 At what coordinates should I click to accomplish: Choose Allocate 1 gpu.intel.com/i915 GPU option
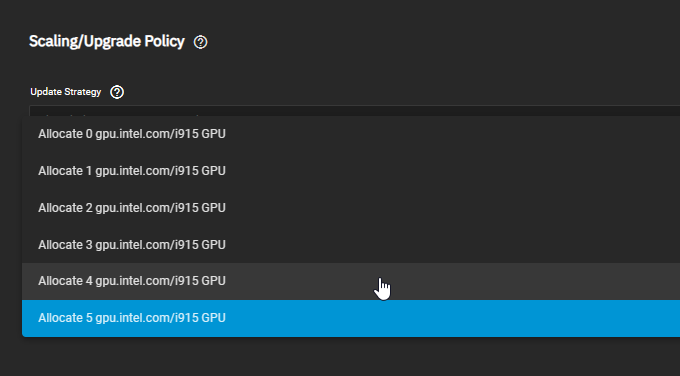coord(351,171)
